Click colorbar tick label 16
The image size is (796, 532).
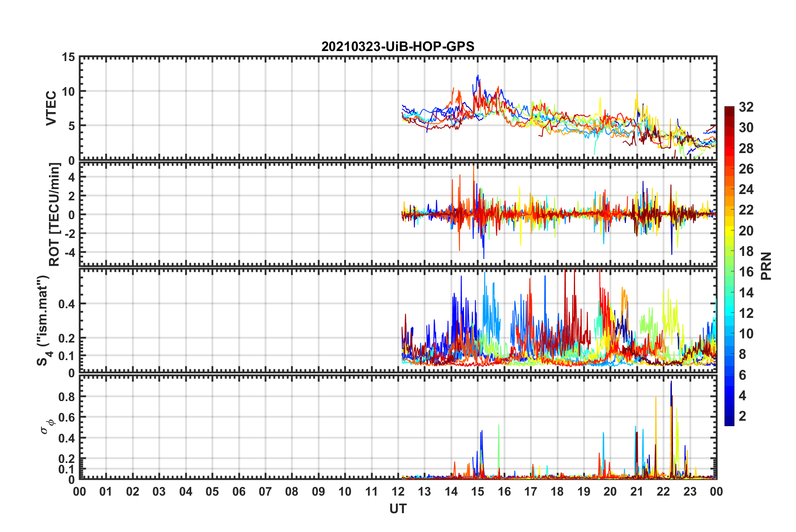(x=746, y=272)
